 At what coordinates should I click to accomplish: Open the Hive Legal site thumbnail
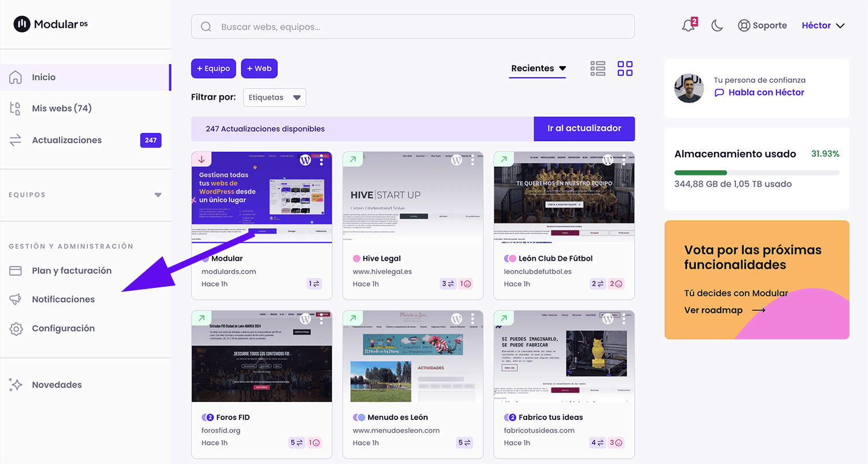(x=413, y=198)
